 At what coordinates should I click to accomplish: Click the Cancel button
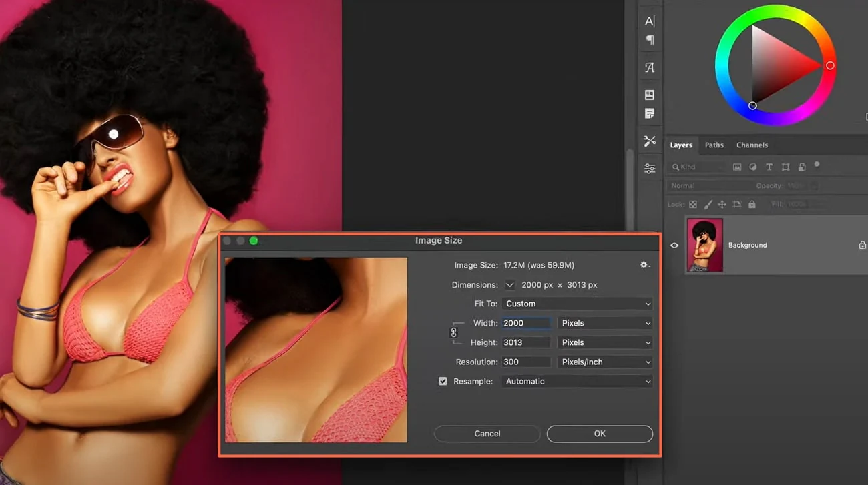point(487,434)
